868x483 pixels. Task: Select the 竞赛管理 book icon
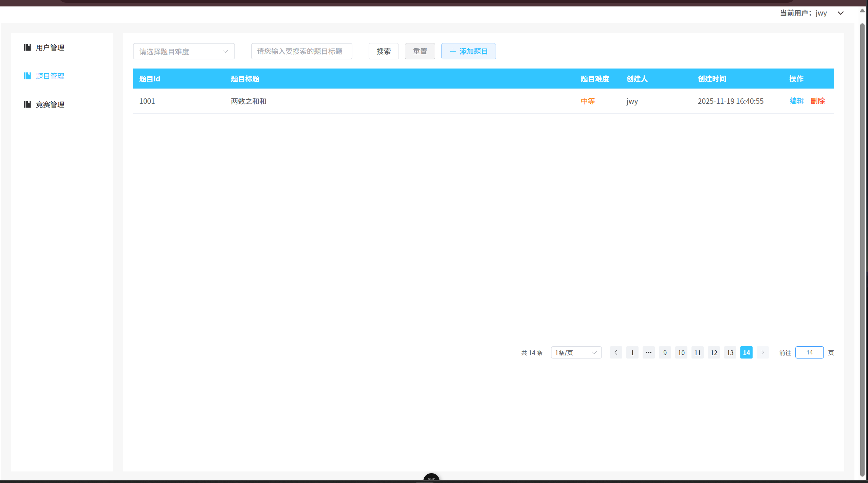tap(27, 104)
